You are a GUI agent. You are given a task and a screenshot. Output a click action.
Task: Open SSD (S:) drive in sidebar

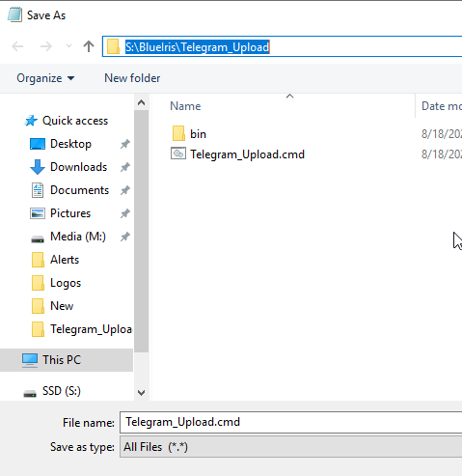click(x=62, y=391)
